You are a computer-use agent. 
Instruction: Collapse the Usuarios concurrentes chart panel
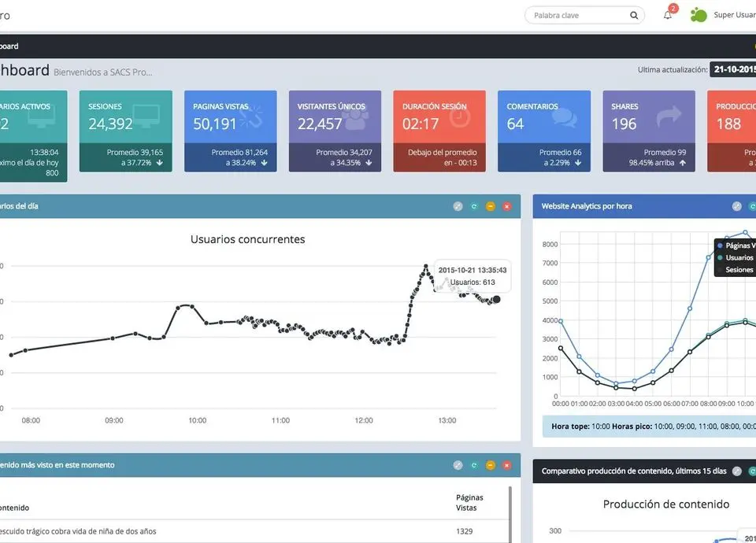[491, 206]
